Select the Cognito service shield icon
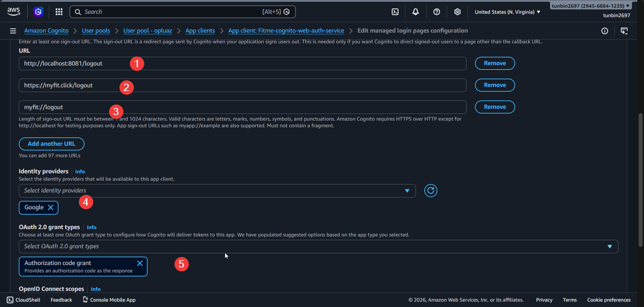 point(38,11)
